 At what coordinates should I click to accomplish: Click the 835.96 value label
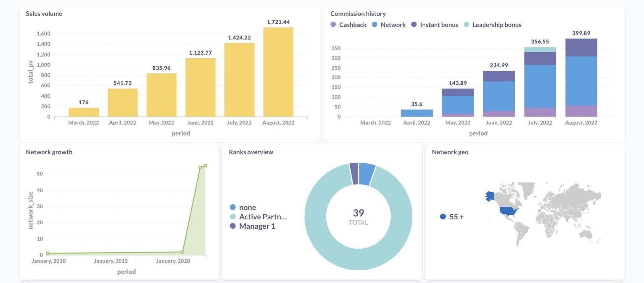coord(161,68)
